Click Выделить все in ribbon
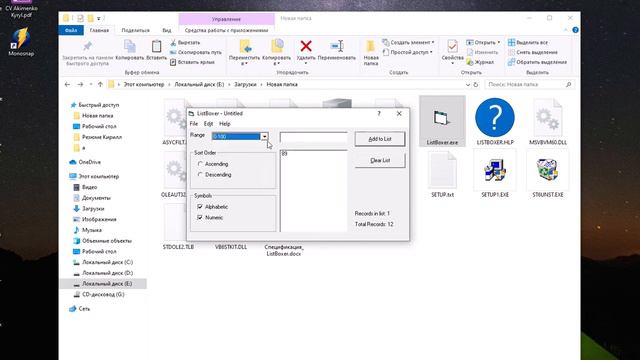The width and height of the screenshot is (640, 360). [x=528, y=42]
